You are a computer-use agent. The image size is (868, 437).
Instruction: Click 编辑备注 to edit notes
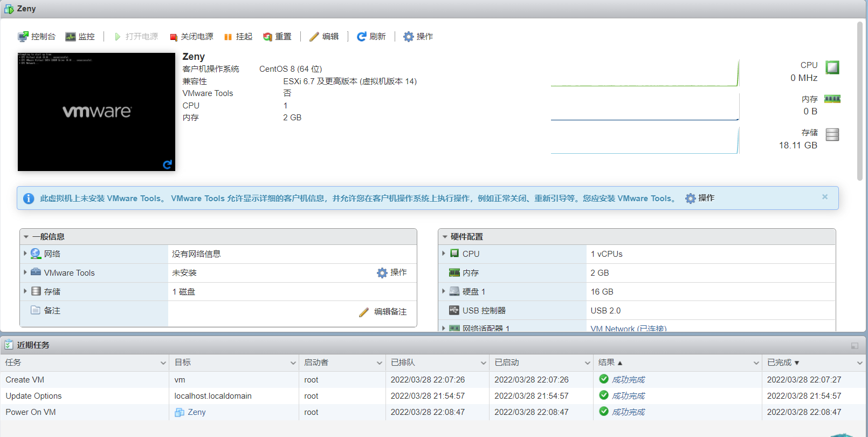(383, 312)
